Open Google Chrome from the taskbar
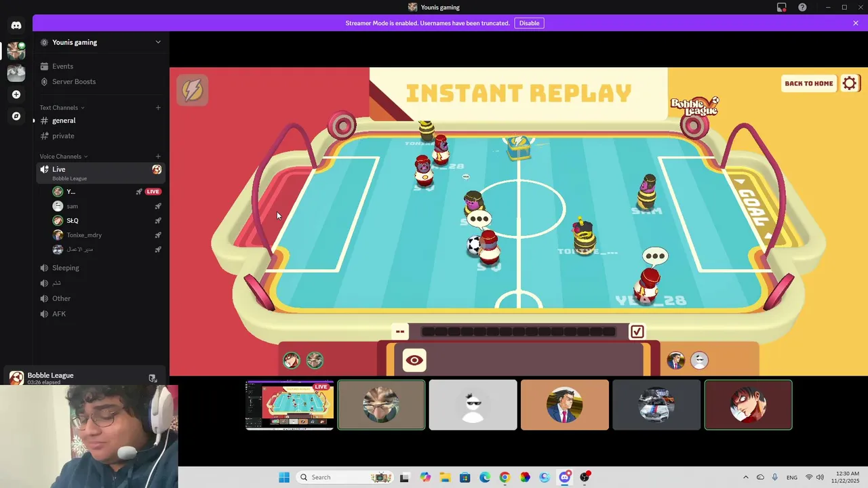This screenshot has height=488, width=868. click(x=505, y=477)
